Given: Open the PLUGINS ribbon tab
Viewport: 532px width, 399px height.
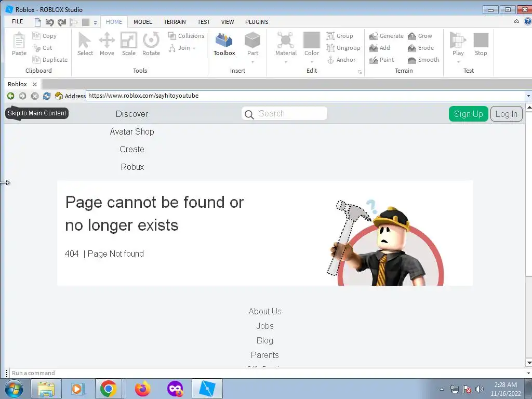Looking at the screenshot, I should [257, 22].
